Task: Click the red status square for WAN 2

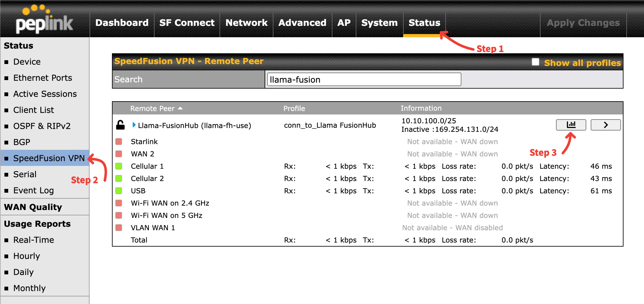Action: (119, 154)
